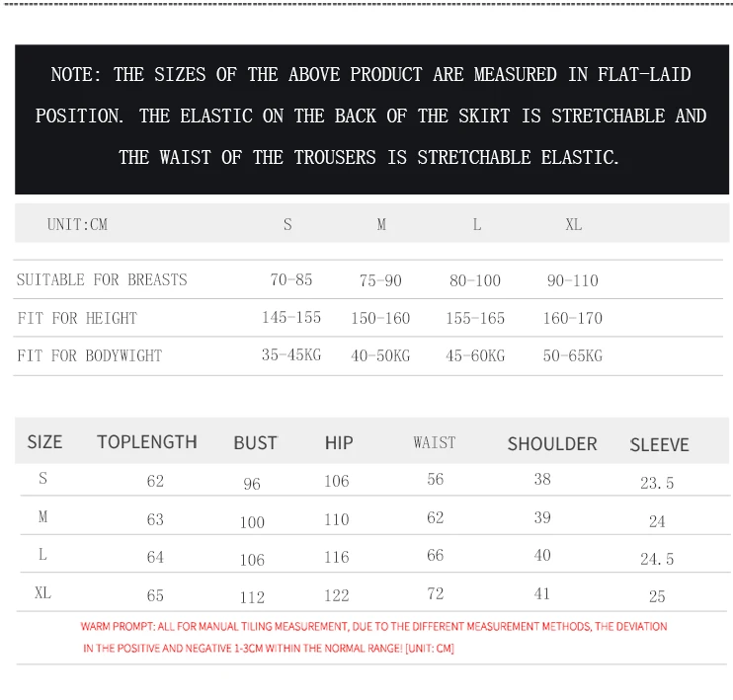Click the XL column header beside UNIT:CM

click(573, 224)
